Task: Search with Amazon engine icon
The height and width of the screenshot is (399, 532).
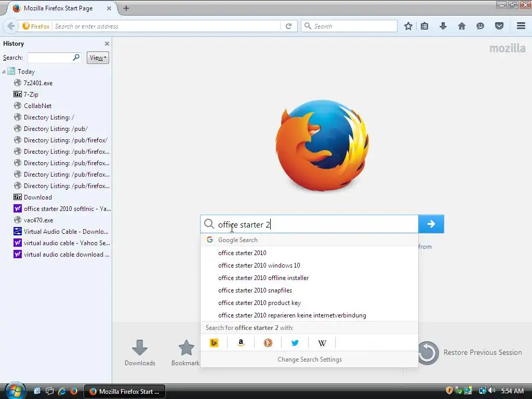Action: click(241, 343)
